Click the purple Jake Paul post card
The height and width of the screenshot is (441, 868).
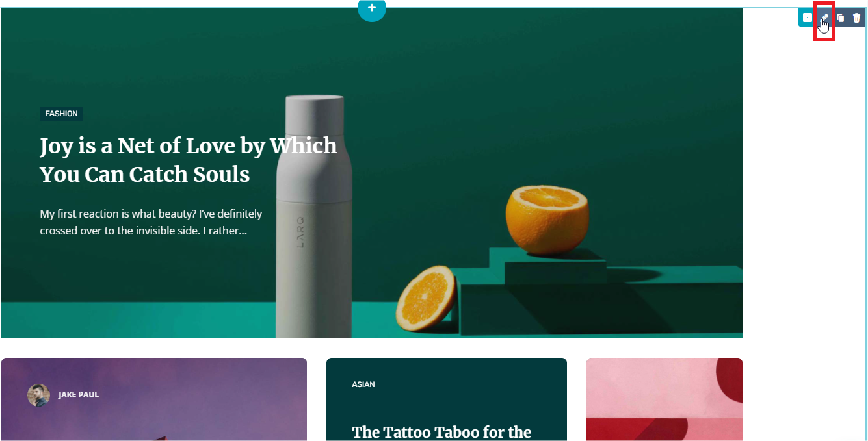pyautogui.click(x=153, y=399)
